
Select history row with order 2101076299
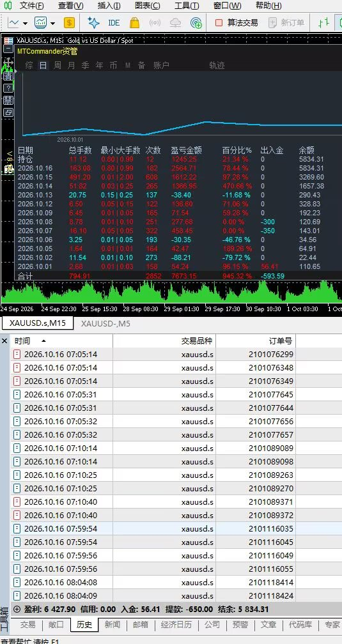point(176,355)
